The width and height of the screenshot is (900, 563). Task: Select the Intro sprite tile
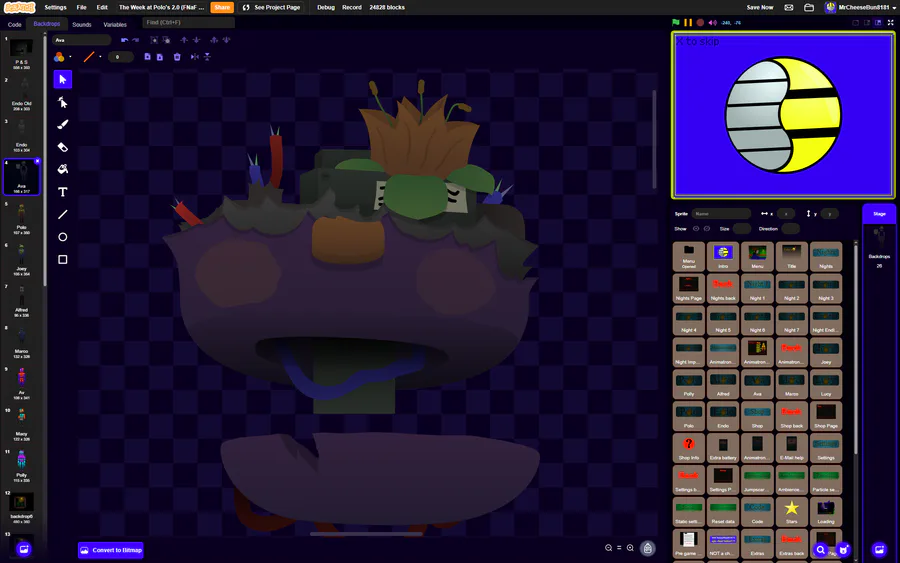click(x=723, y=256)
